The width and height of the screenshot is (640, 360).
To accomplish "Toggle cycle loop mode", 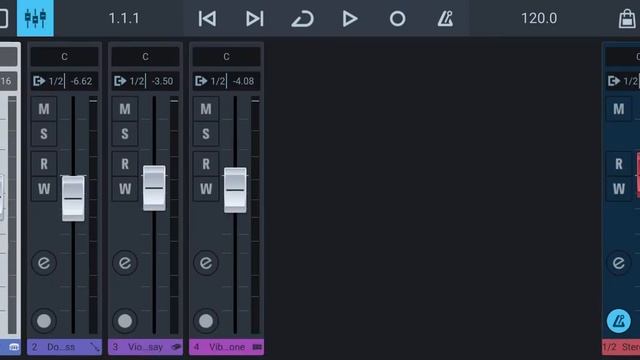I will tap(302, 18).
